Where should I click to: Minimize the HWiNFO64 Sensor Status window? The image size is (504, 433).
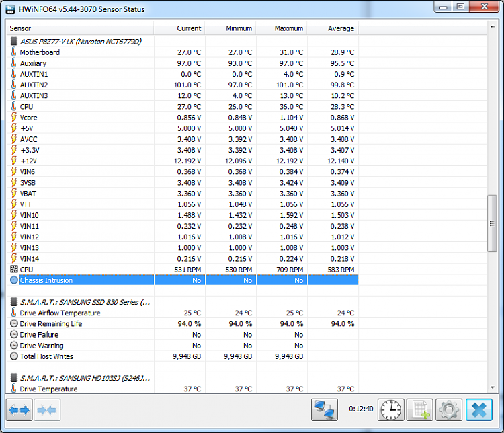[x=444, y=7]
